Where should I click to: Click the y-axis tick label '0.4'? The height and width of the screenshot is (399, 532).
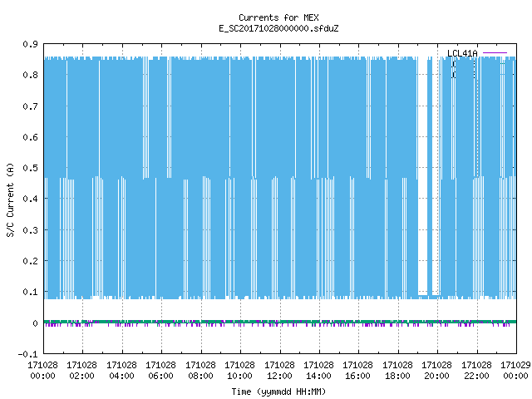30,199
